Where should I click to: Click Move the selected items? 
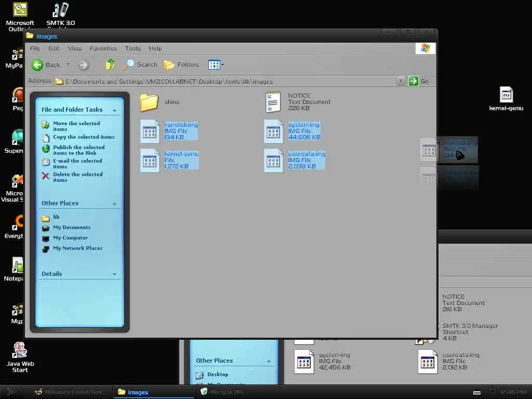76,126
